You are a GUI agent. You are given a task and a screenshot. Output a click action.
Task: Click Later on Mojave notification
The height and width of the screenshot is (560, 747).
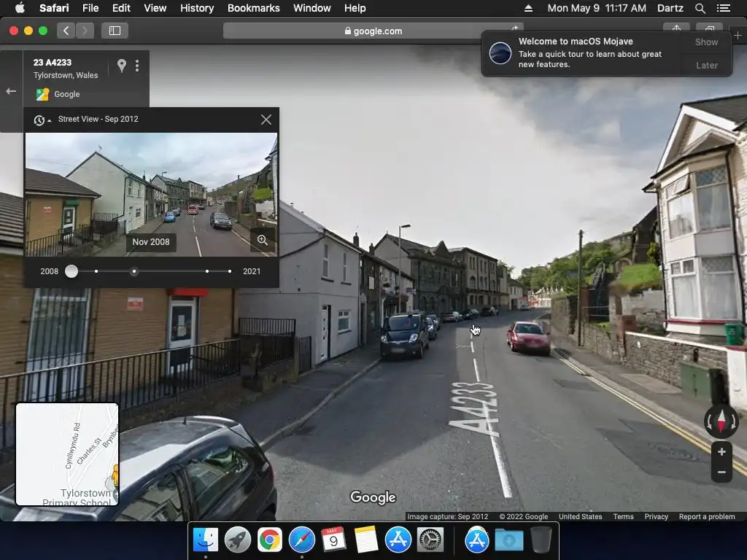coord(706,65)
